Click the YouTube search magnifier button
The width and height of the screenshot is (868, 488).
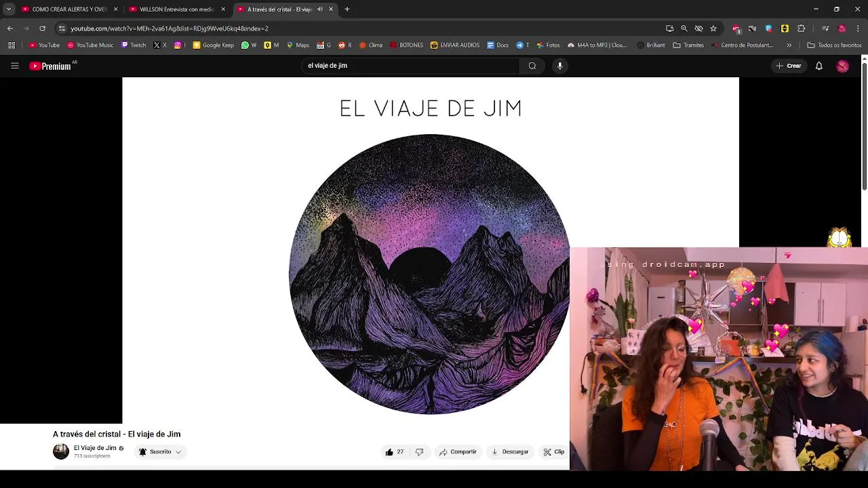[x=532, y=66]
